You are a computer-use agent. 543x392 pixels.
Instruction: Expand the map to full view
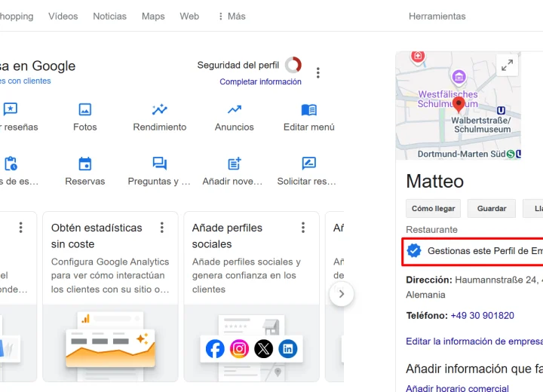pos(507,65)
